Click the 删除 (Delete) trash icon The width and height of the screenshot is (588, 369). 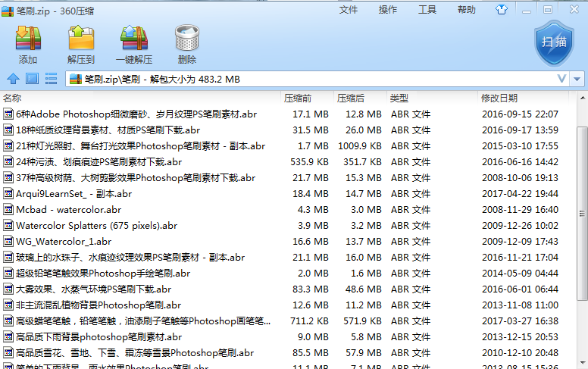[186, 39]
